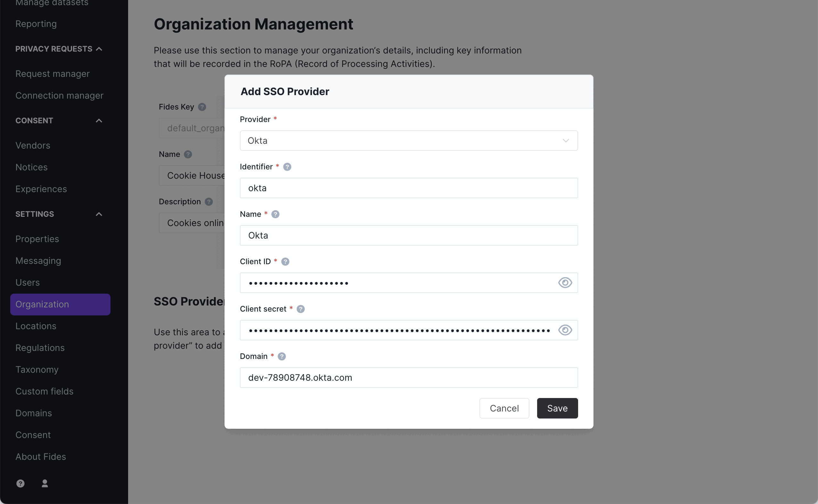Click the Domain field with dev-78908748.okta.com
Screen dimensions: 818x504
(x=409, y=378)
